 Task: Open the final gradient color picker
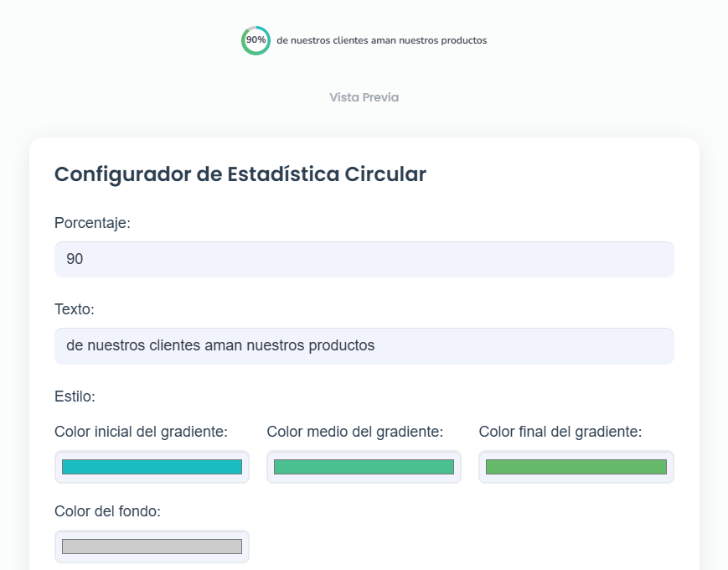point(576,467)
